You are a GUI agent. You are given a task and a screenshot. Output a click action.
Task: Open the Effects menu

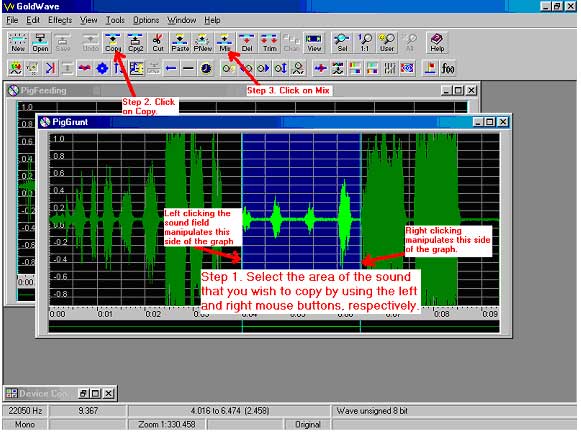[60, 20]
